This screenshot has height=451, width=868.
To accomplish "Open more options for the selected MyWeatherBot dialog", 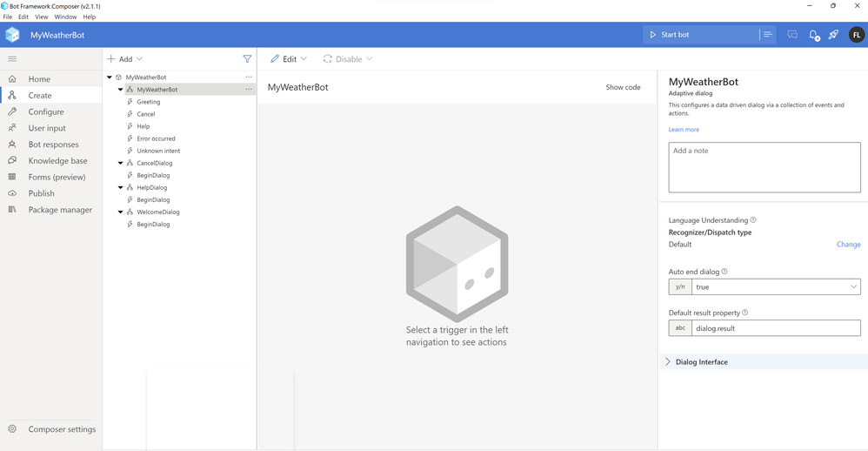I will pyautogui.click(x=249, y=89).
